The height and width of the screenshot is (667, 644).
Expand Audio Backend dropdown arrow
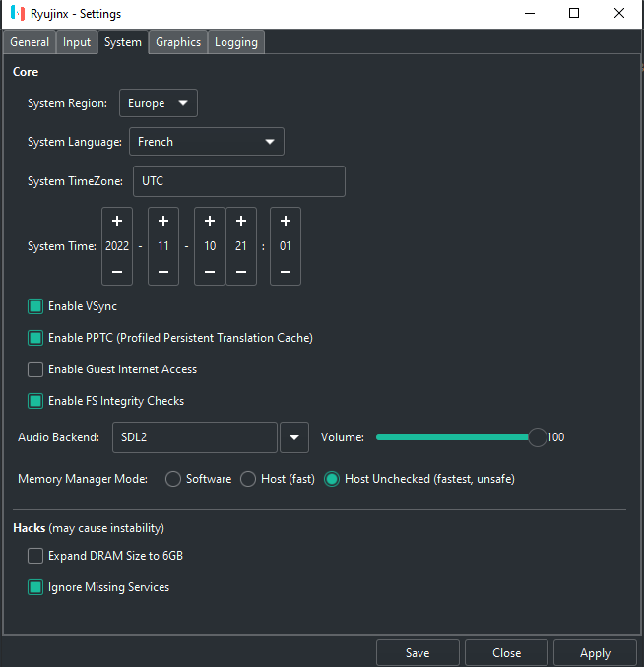(294, 437)
